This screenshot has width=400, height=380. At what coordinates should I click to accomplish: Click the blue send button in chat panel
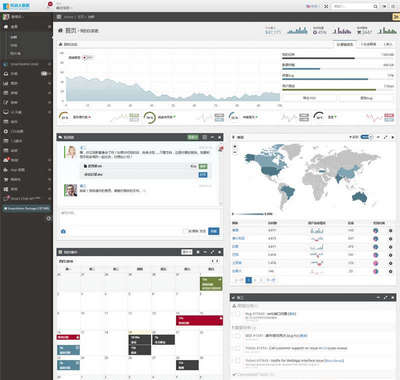point(214,231)
